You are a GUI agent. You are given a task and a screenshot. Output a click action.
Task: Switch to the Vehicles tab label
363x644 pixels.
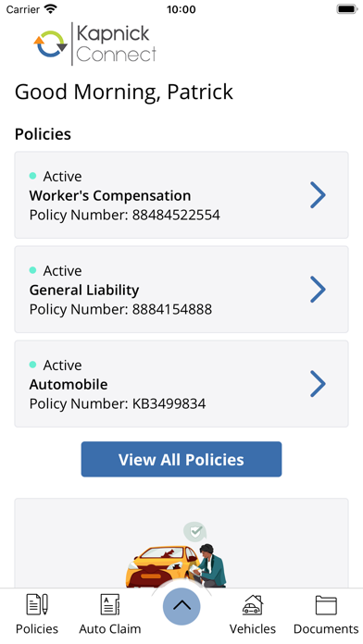pos(253,629)
